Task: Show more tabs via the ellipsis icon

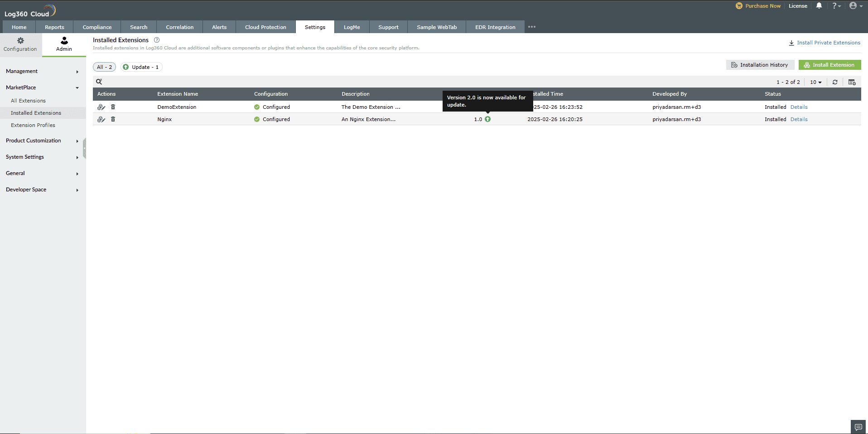Action: (x=532, y=27)
